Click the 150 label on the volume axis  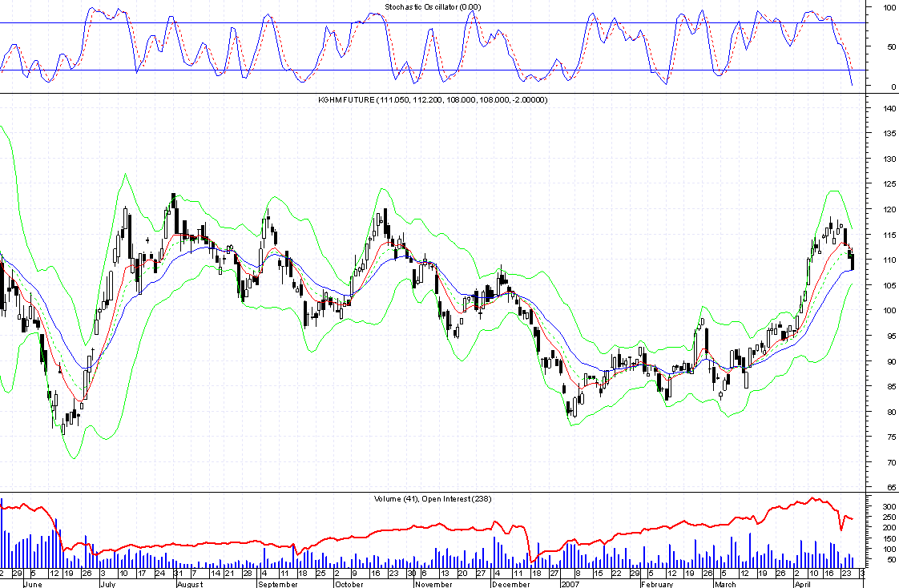coord(889,538)
